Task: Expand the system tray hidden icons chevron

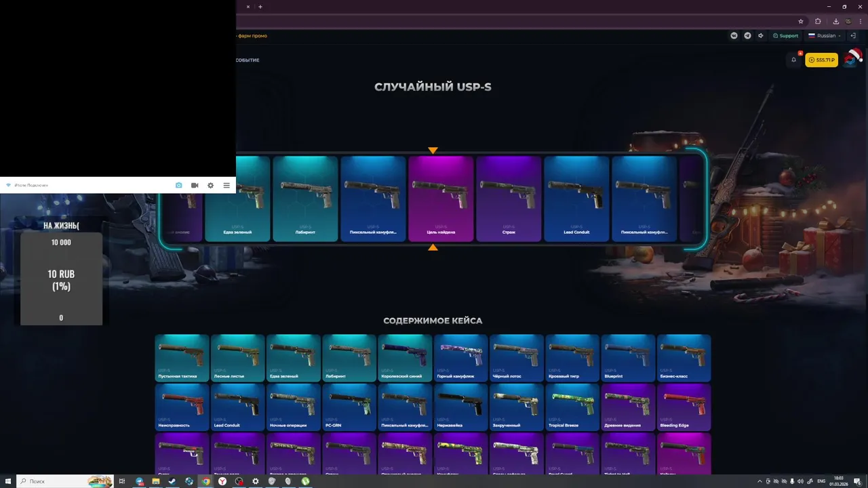Action: 759,481
